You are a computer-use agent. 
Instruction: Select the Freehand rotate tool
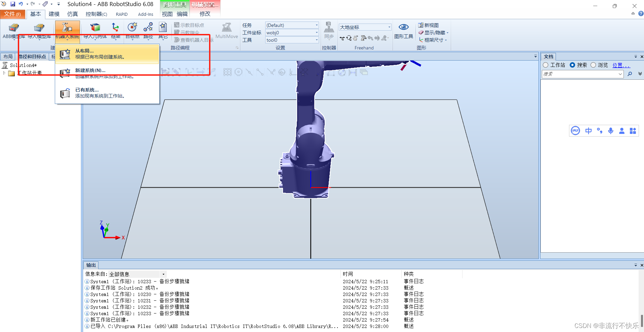349,38
